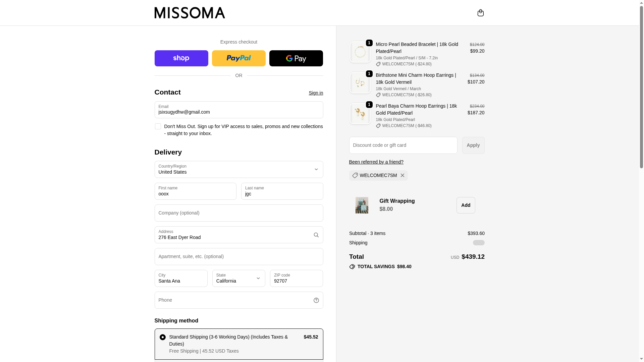Click the Micro Pearl Beaded Bracelet thumbnail

360,52
